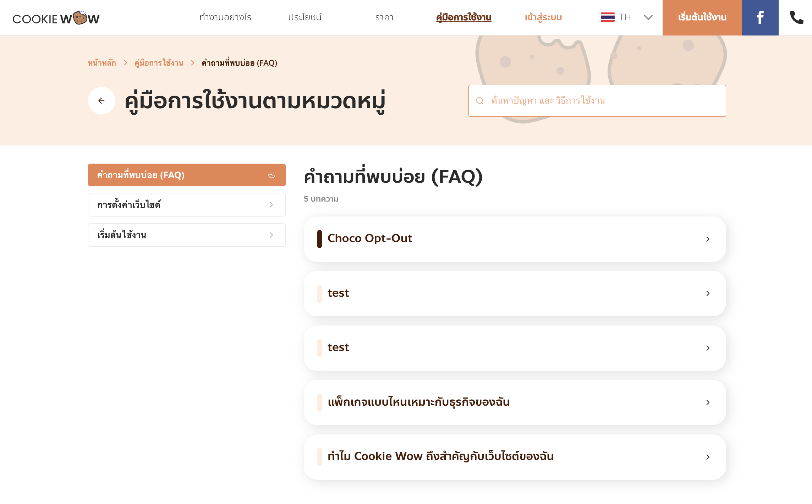Viewport: 812px width, 504px height.
Task: Open the TH language dropdown arrow
Action: point(648,17)
